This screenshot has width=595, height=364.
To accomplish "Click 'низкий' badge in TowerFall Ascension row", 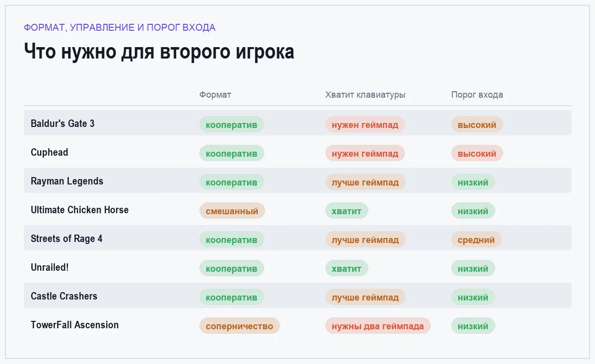I will (473, 326).
